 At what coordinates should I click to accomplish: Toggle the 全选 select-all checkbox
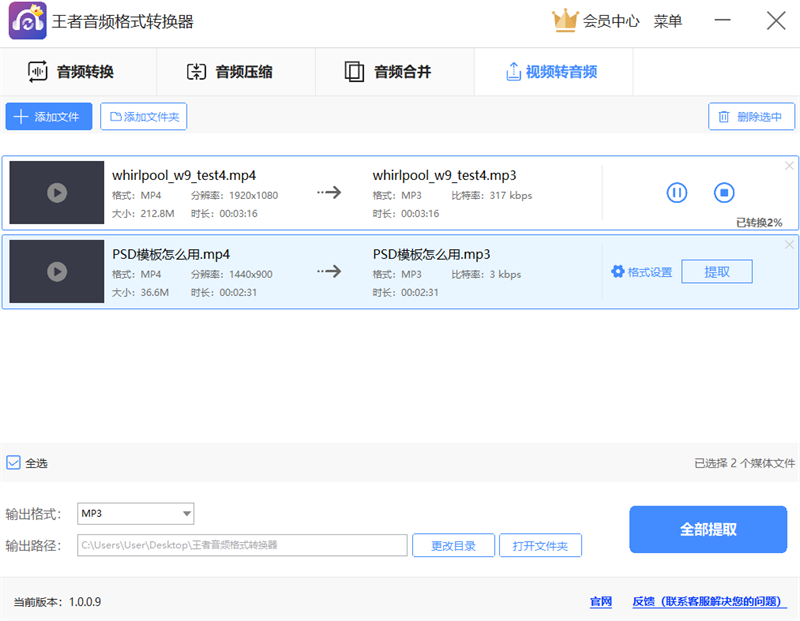13,463
